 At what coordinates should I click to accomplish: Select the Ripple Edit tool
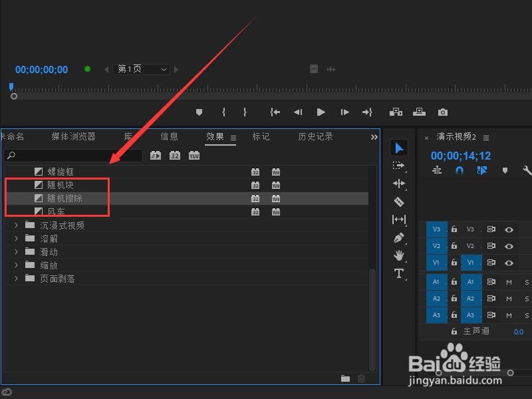point(398,184)
